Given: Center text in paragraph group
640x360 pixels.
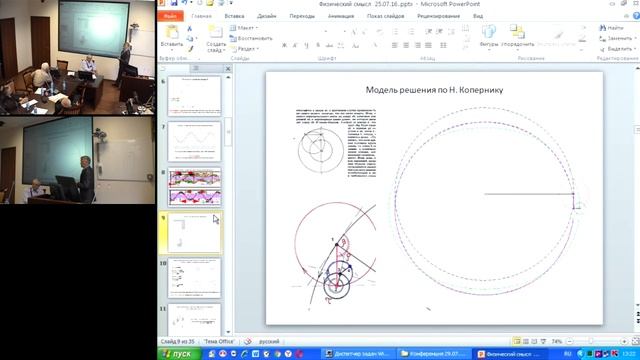Looking at the screenshot, I should pos(406,45).
